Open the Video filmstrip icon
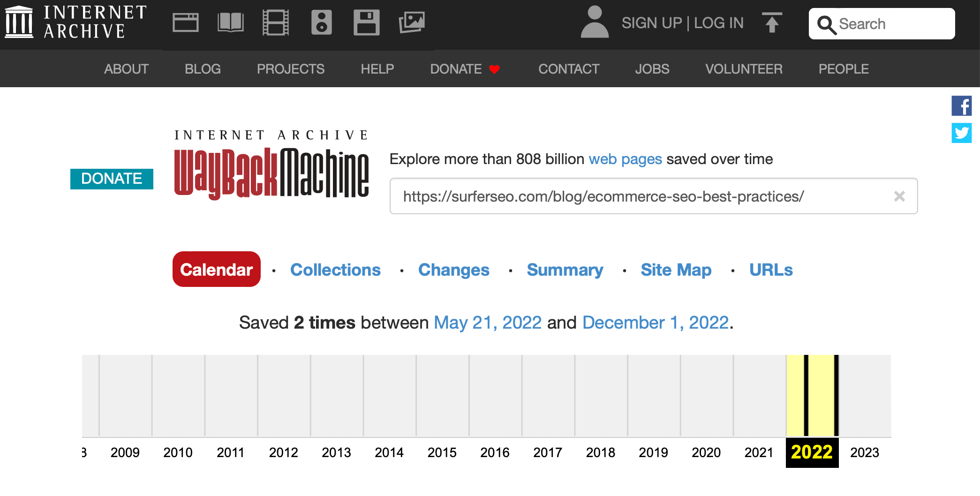Viewport: 980px width, 496px height. coord(276,22)
